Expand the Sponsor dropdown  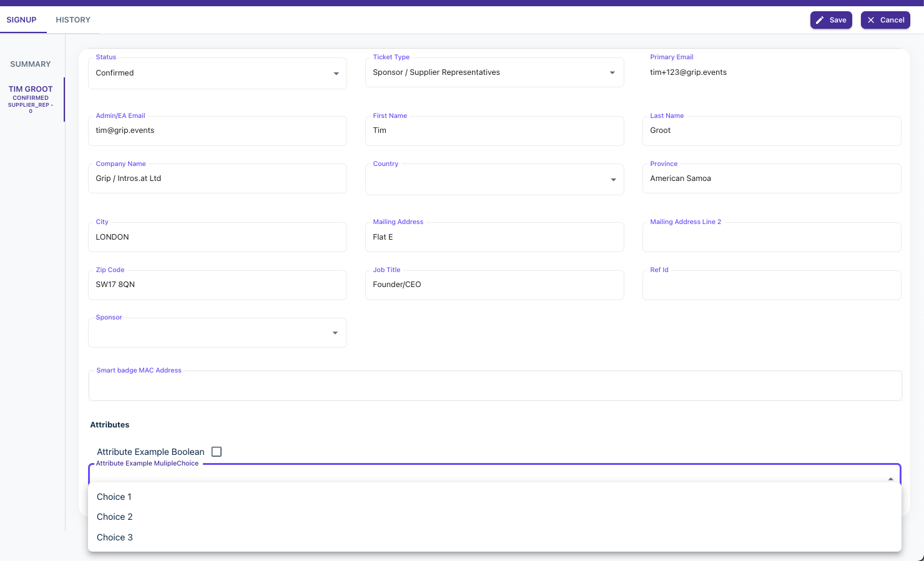coord(217,333)
